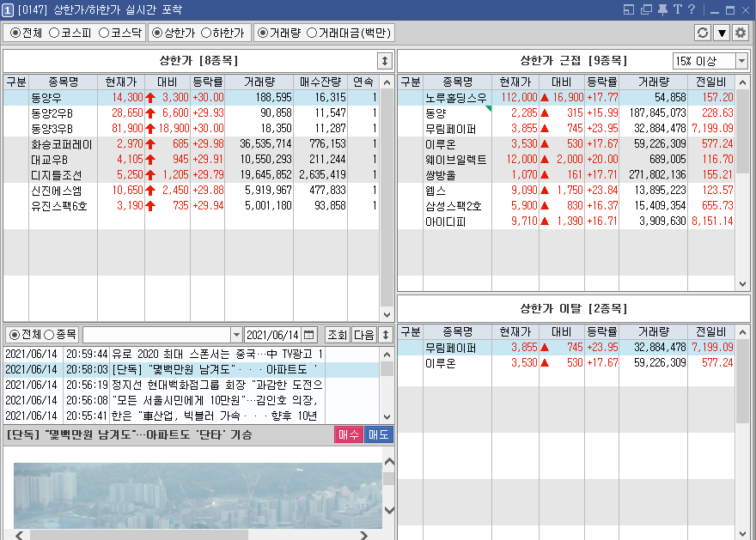Viewport: 756px width, 540px height.
Task: Select the 대교우B stock row
Action: (192, 159)
